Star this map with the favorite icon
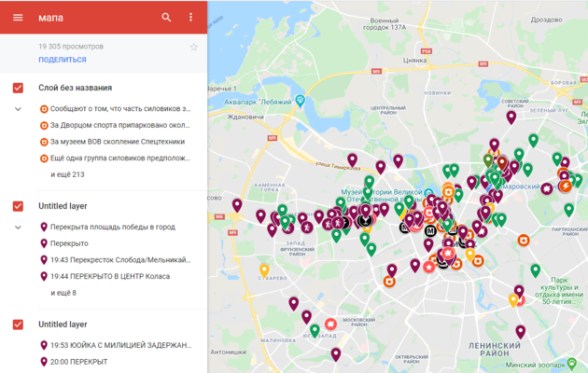This screenshot has width=588, height=373. pos(194,46)
